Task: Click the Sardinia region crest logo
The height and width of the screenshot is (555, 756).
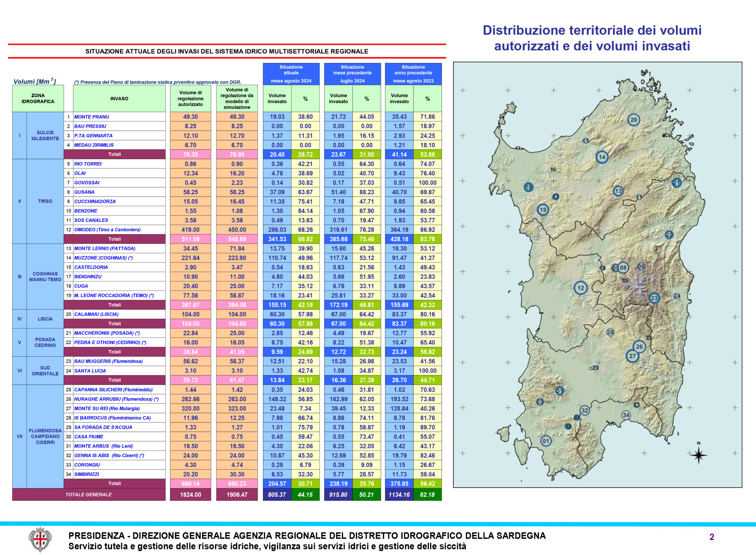Action: point(40,539)
